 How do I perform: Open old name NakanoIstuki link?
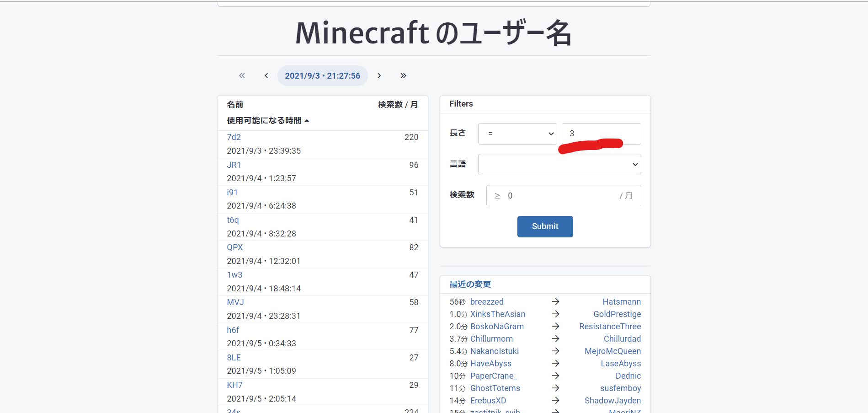(495, 351)
